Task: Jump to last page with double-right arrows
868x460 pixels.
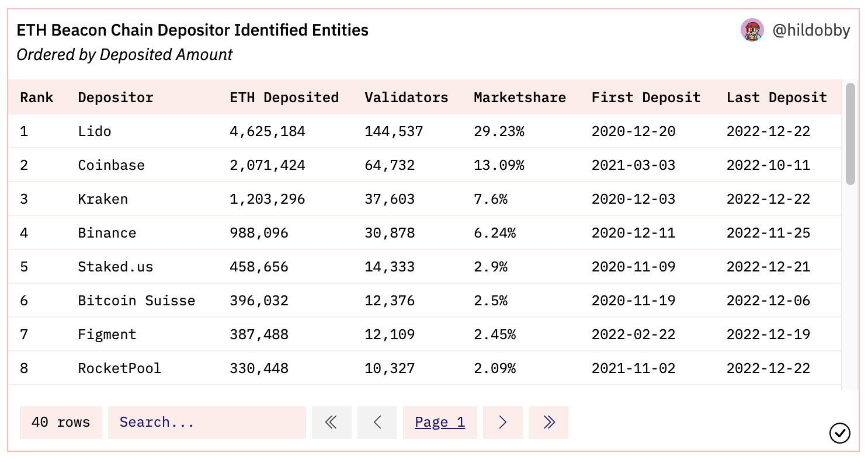Action: (548, 423)
